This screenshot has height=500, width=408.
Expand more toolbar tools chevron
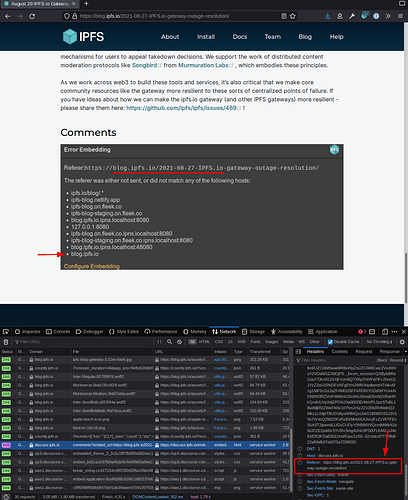388,16
